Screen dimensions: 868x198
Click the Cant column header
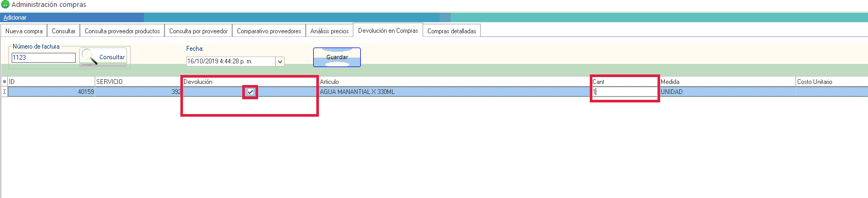[x=625, y=82]
